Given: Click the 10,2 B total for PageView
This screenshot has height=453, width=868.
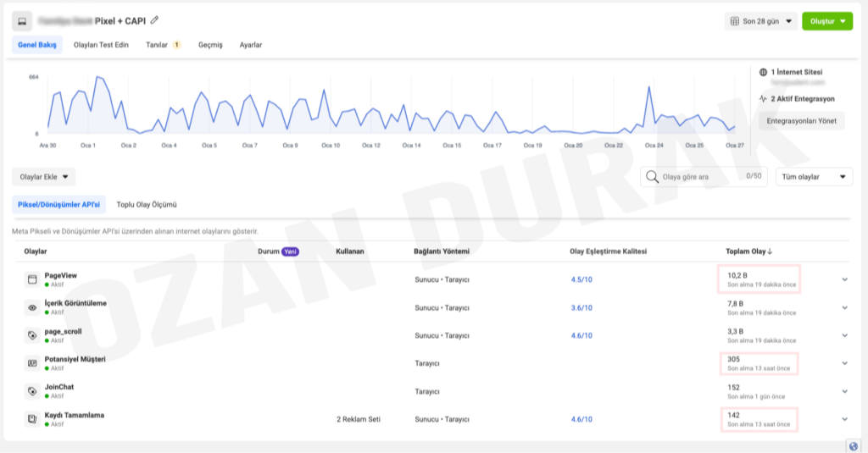Looking at the screenshot, I should (737, 275).
